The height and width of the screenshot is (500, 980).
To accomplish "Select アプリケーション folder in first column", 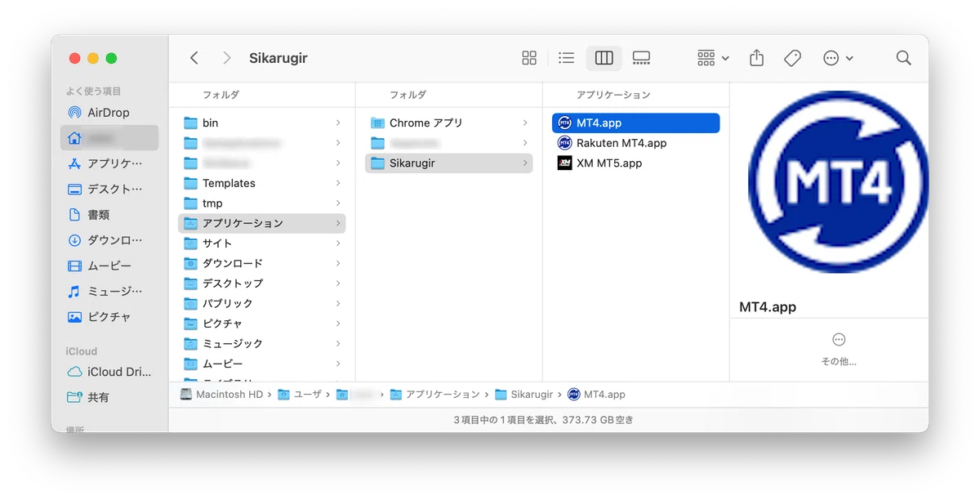I will [261, 223].
